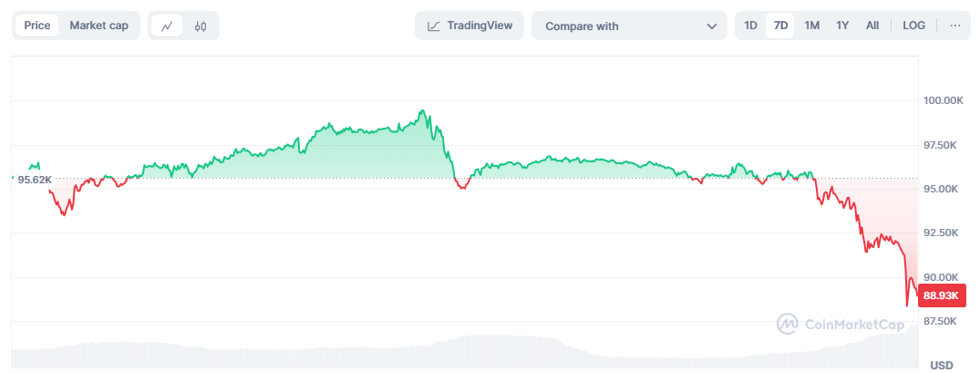Show All time range data
980x373 pixels.
point(872,26)
